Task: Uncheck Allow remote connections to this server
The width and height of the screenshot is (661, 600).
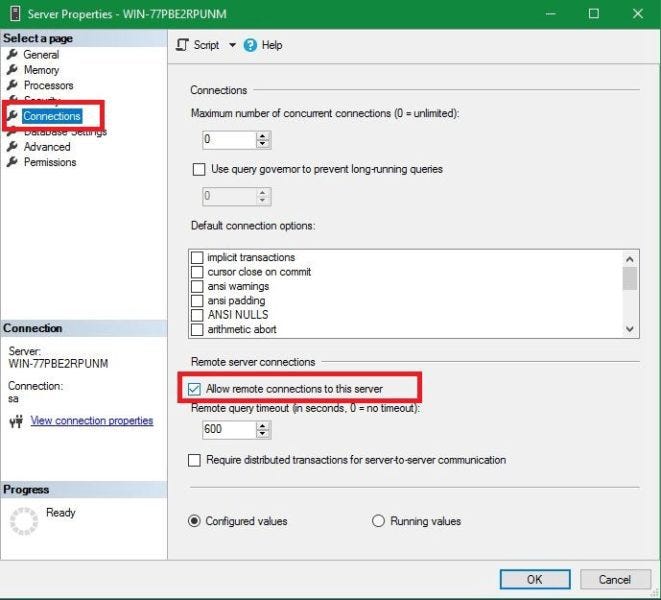Action: (194, 389)
